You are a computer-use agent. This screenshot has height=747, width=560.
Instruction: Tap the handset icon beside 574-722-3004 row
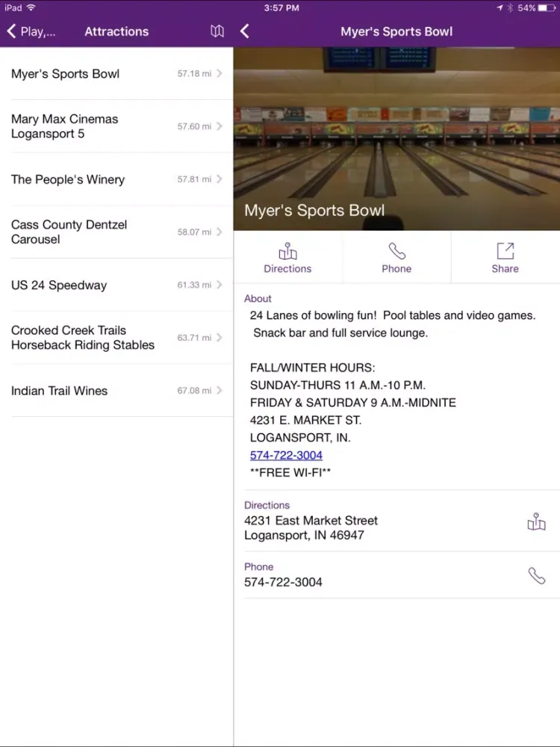537,575
